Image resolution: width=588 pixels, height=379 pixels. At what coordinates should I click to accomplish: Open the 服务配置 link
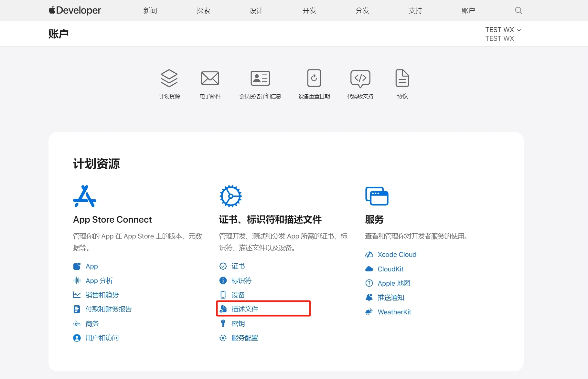[245, 338]
